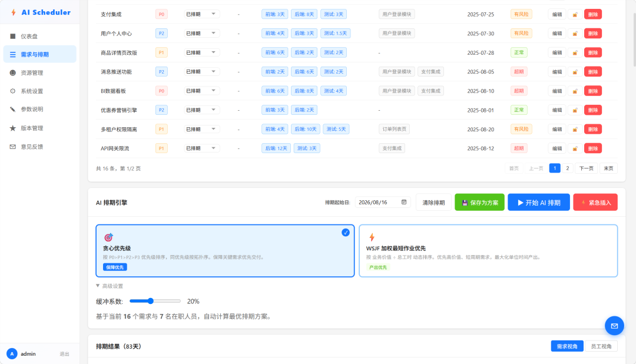This screenshot has width=636, height=364.
Task: Click 末页 pagination button
Action: point(608,168)
